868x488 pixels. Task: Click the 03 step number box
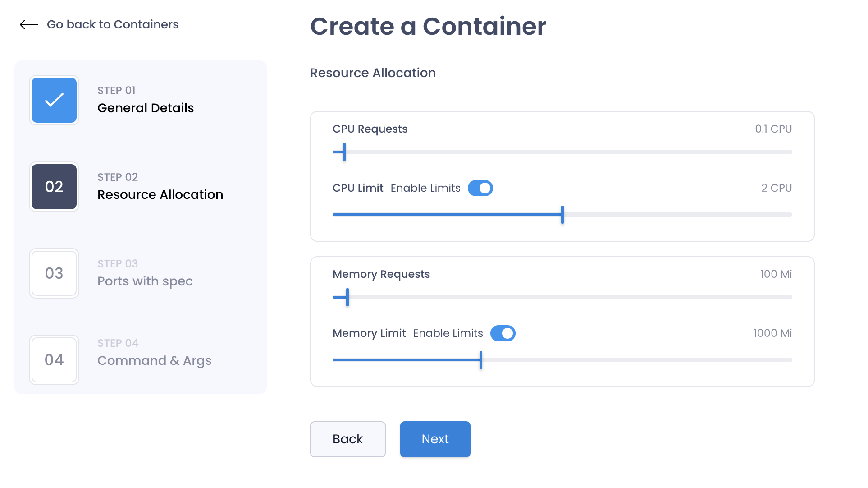point(54,273)
